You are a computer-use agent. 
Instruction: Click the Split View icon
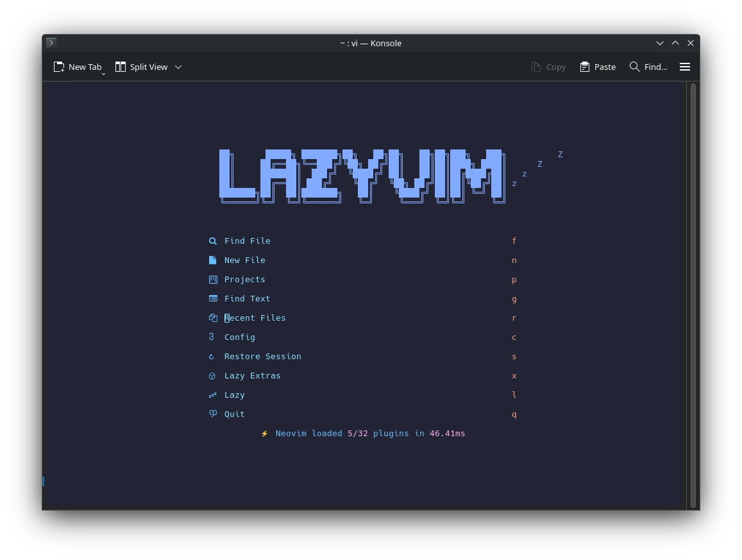(x=121, y=67)
